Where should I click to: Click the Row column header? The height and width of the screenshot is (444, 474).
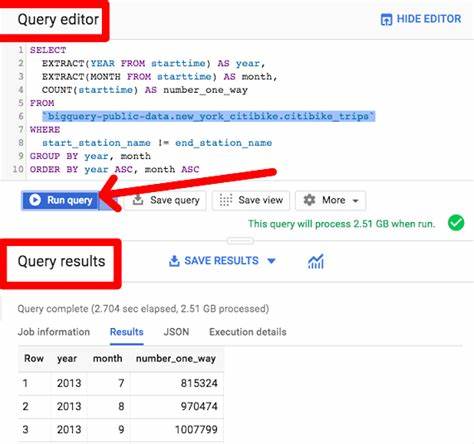pos(34,359)
